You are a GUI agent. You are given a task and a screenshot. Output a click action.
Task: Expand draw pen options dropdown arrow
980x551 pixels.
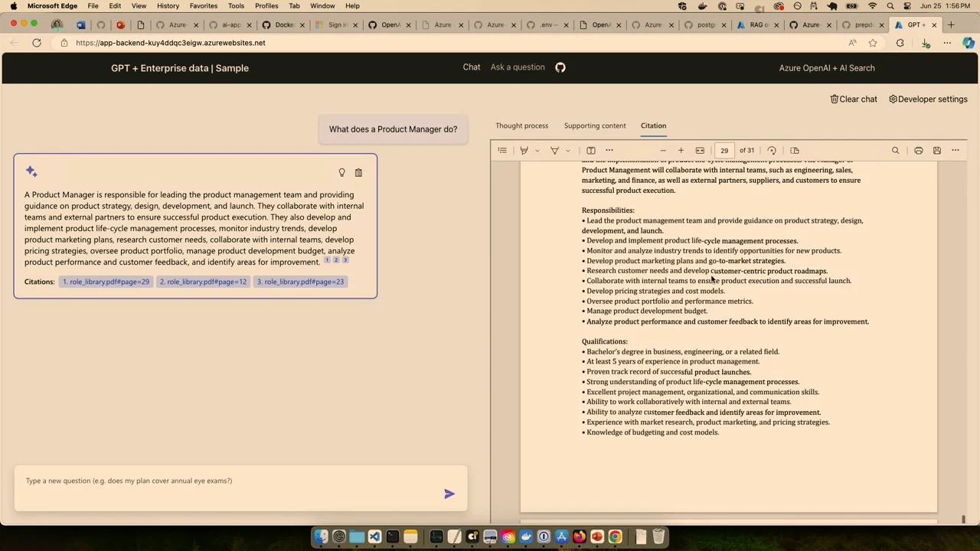(567, 151)
